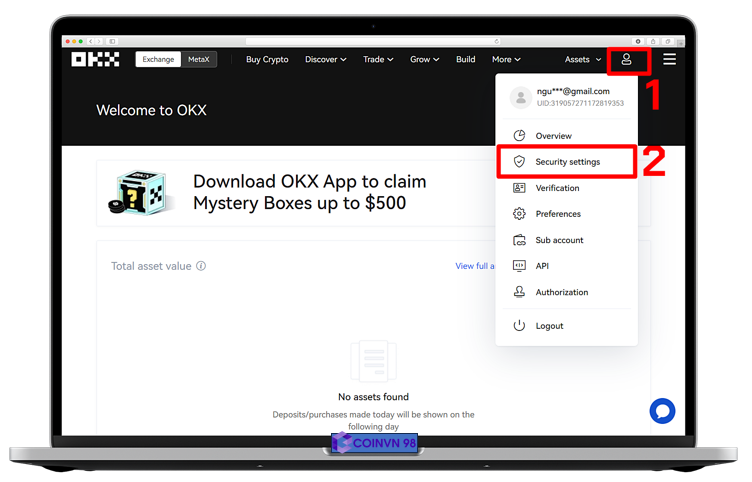Viewport: 752px width, 482px height.
Task: Switch to the MetaX mode toggle
Action: tap(199, 60)
